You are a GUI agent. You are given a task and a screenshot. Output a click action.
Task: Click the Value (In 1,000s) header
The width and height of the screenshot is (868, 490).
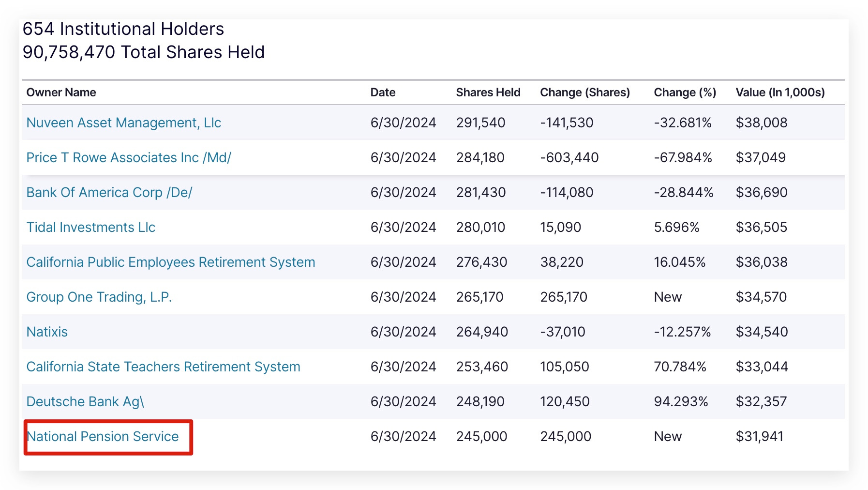780,92
